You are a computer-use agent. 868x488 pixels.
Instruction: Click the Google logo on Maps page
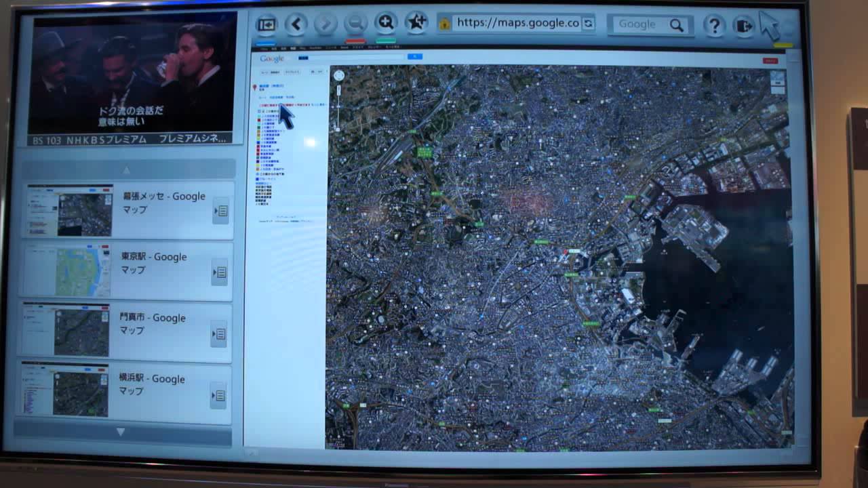273,59
